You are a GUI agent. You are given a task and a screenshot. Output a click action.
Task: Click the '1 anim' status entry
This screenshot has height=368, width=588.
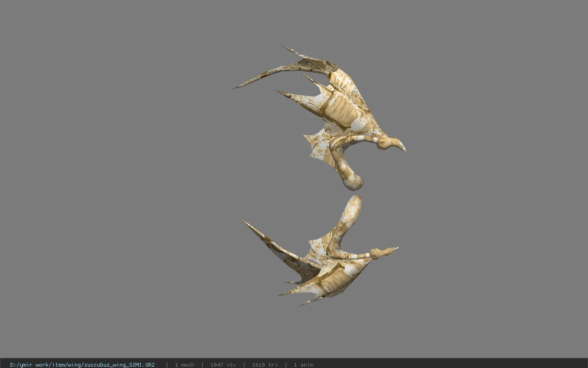point(304,365)
